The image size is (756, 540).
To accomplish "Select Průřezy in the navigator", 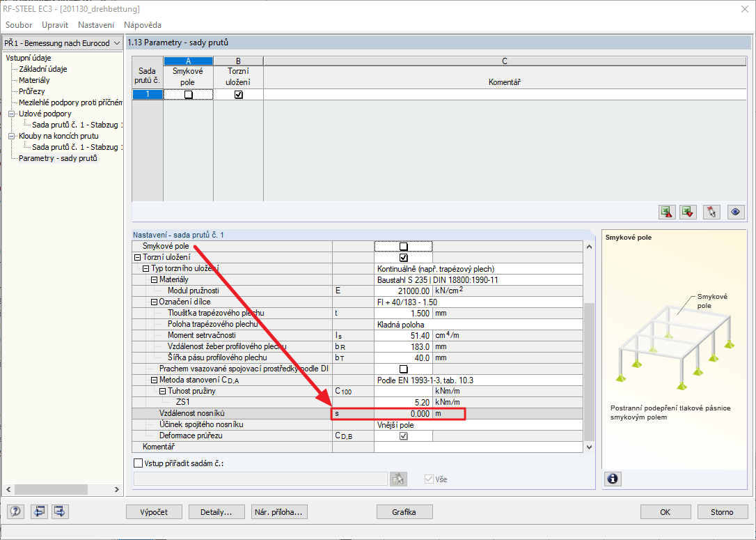I will (32, 91).
